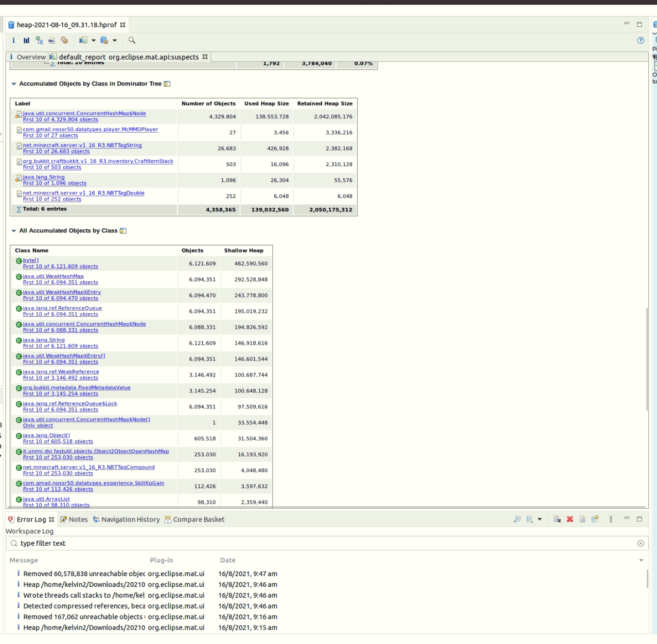
Task: Open thread overview gear icon in toolbar
Action: 64,40
